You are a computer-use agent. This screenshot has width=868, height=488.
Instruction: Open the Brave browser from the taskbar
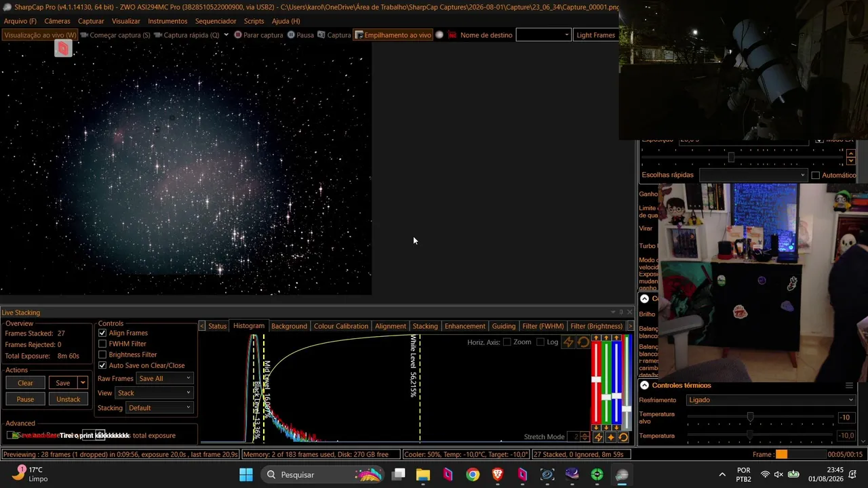click(498, 474)
